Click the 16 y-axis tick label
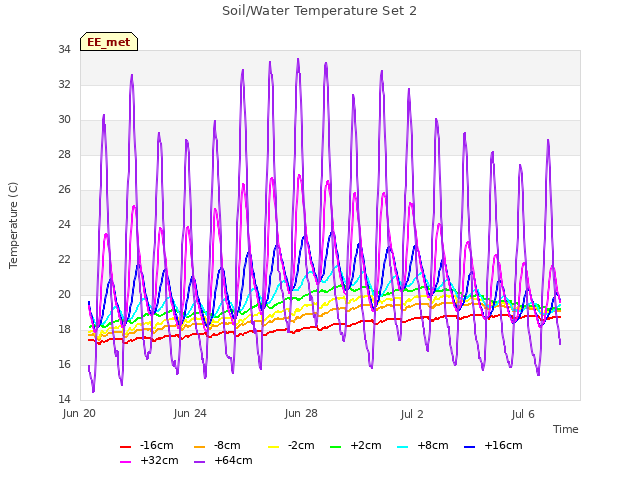 (64, 364)
